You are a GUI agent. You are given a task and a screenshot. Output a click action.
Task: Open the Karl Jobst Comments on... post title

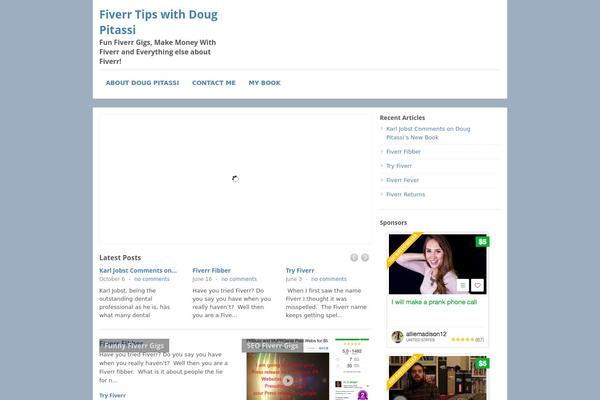[138, 270]
